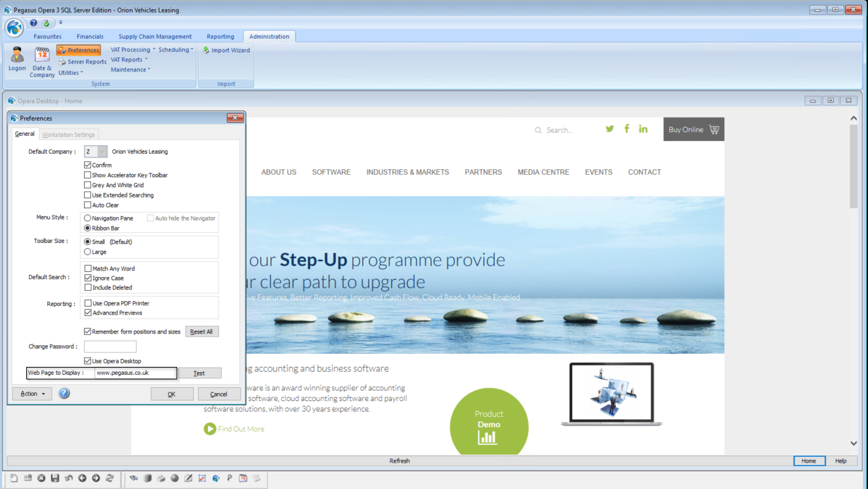The height and width of the screenshot is (489, 868).
Task: Expand the VAT Processing menu
Action: (x=133, y=50)
